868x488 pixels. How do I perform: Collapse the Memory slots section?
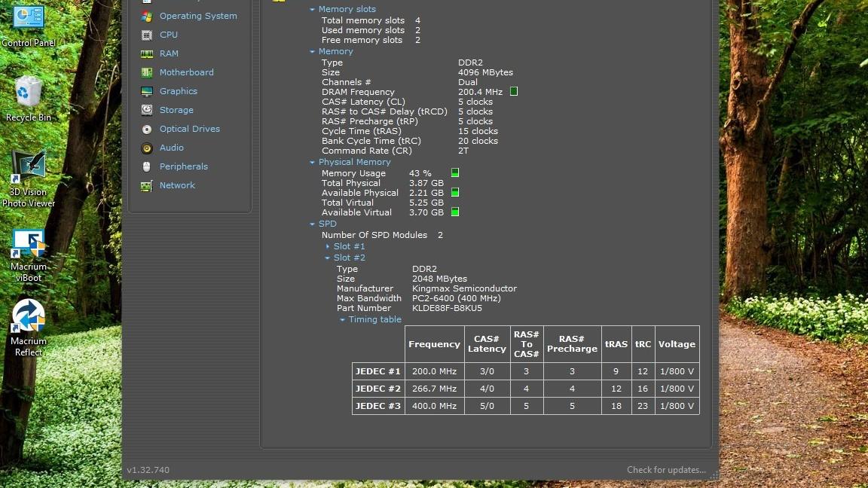312,10
